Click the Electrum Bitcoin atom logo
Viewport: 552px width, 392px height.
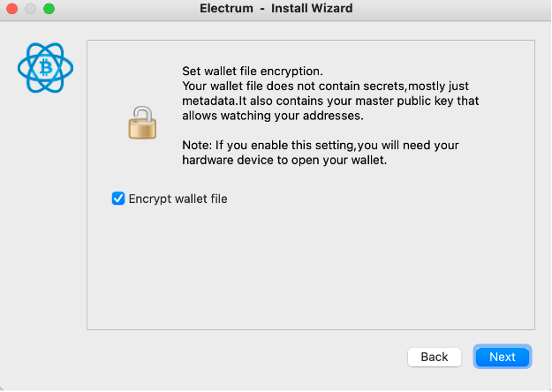[x=45, y=67]
